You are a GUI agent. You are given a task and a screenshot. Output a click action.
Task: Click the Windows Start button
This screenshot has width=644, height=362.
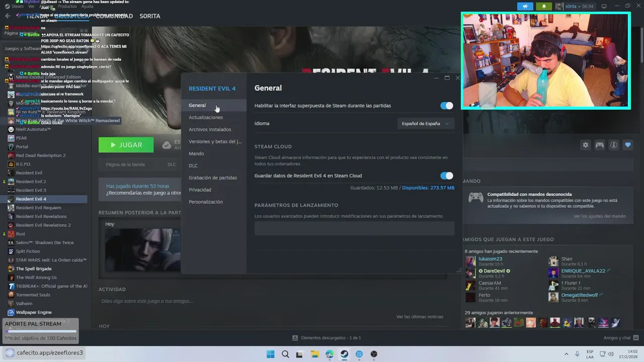click(x=270, y=354)
